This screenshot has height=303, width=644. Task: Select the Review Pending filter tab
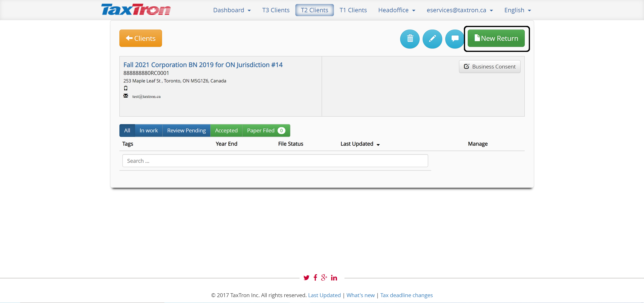[186, 131]
